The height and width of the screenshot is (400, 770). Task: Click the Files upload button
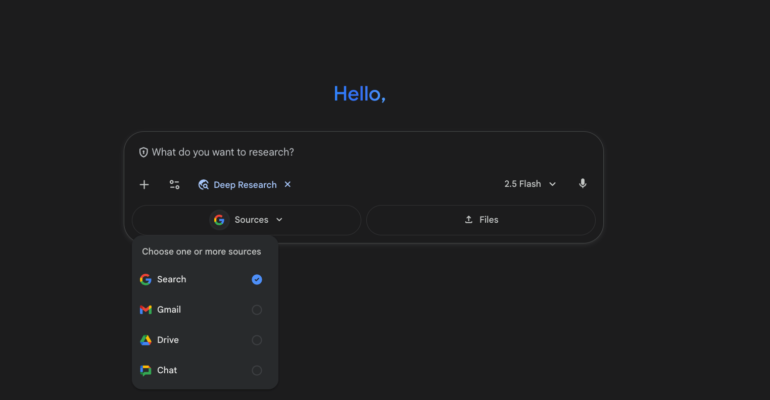pyautogui.click(x=481, y=220)
